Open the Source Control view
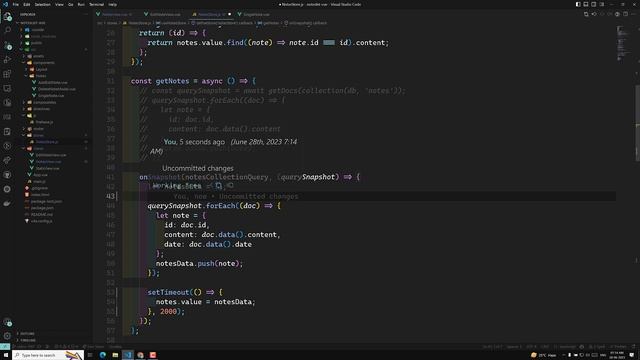640x360 pixels. click(x=7, y=46)
